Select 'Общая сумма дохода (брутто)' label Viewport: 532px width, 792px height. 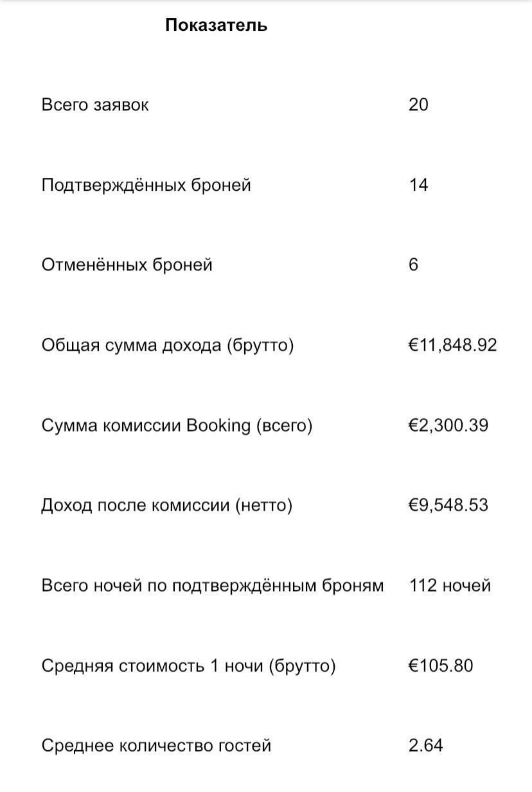[167, 345]
